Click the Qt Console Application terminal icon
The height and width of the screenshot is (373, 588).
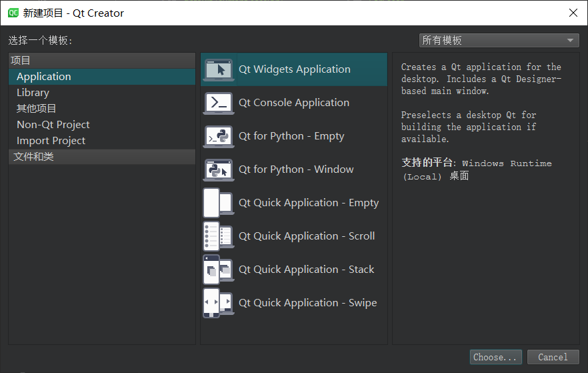coord(219,103)
